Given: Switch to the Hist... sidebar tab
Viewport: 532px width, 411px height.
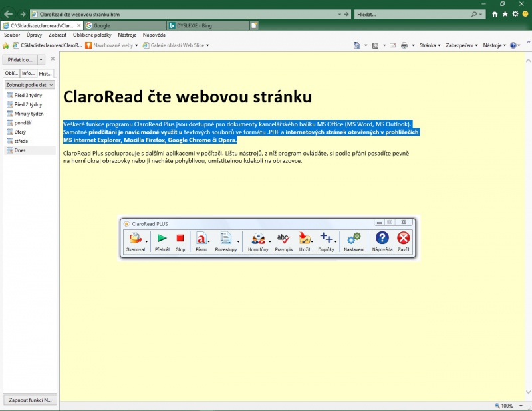Looking at the screenshot, I should (x=45, y=73).
